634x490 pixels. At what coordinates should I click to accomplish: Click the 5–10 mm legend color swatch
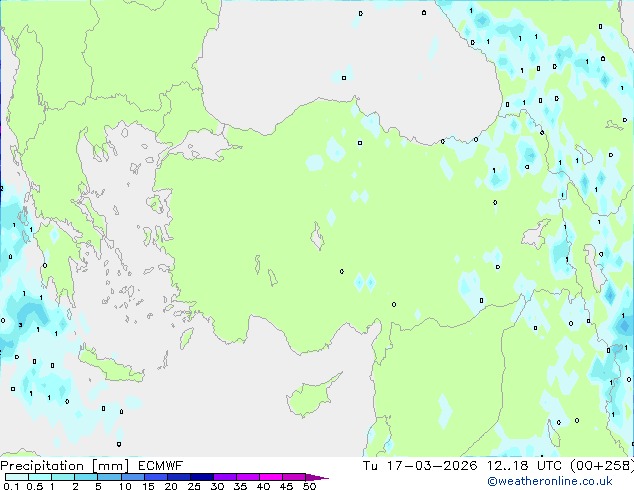coord(109,477)
